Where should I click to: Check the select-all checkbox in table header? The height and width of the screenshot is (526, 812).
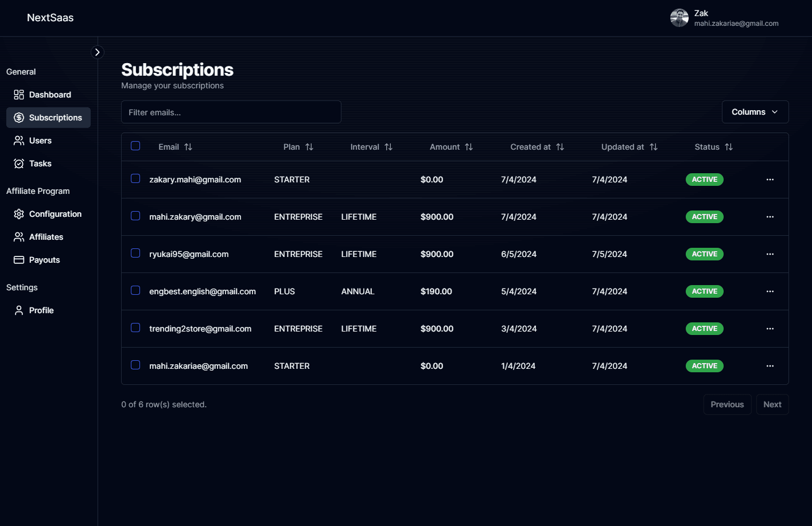coord(135,146)
